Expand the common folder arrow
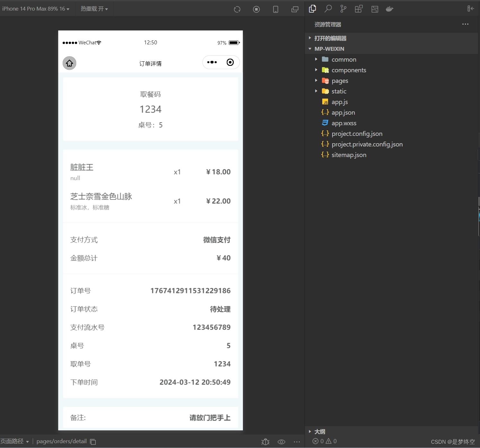The height and width of the screenshot is (448, 480). (x=316, y=59)
